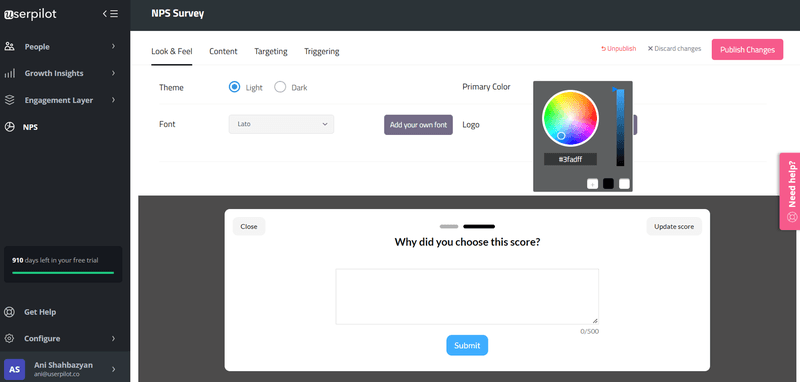Viewport: 800px width, 382px height.
Task: Select the Dark theme radio button
Action: 280,87
